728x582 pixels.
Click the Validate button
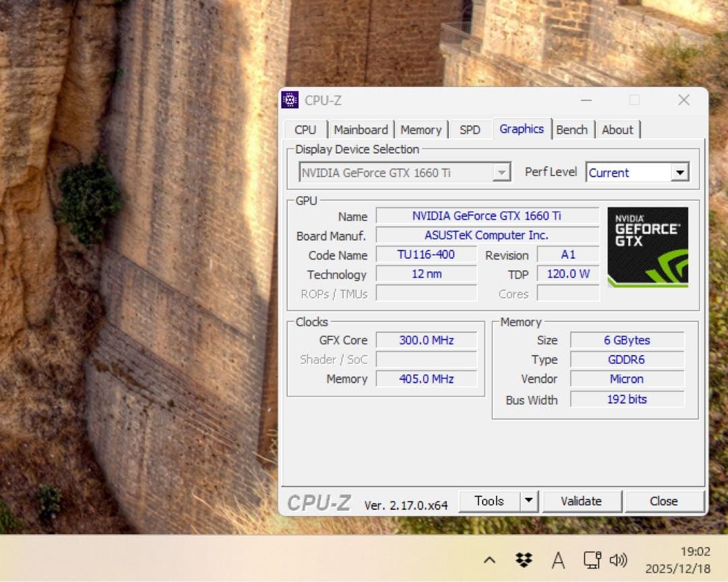pyautogui.click(x=582, y=501)
